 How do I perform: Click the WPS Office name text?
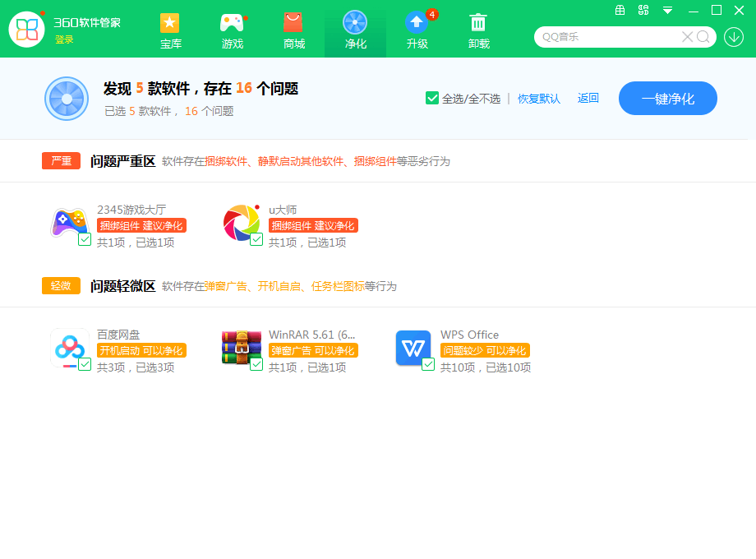[469, 335]
